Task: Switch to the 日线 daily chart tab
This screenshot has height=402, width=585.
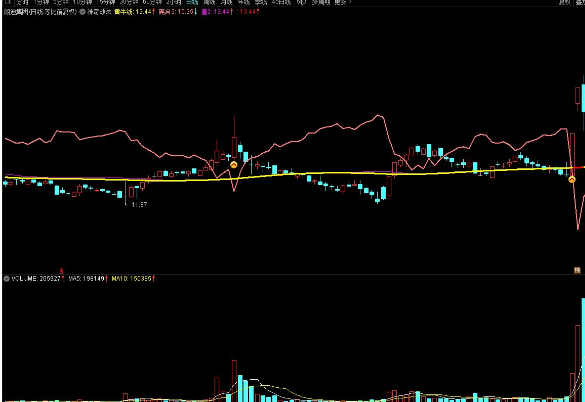Action: 192,2
